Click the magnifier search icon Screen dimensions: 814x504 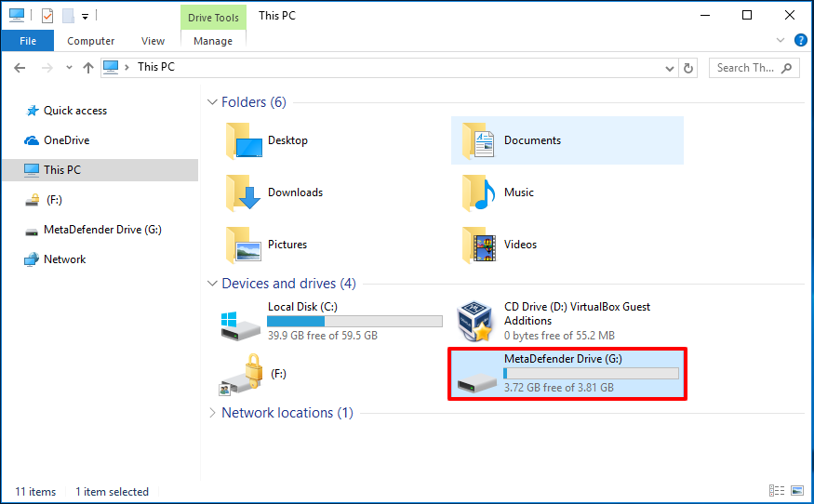pos(787,68)
